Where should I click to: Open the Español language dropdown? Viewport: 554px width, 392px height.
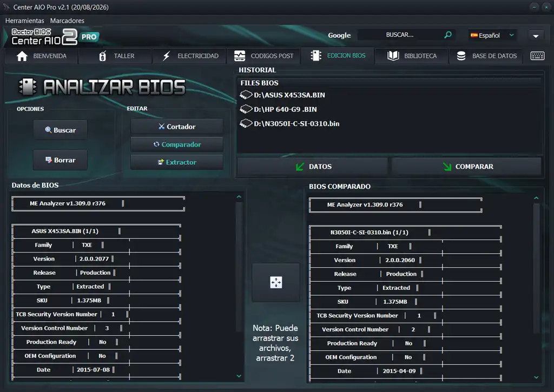492,35
